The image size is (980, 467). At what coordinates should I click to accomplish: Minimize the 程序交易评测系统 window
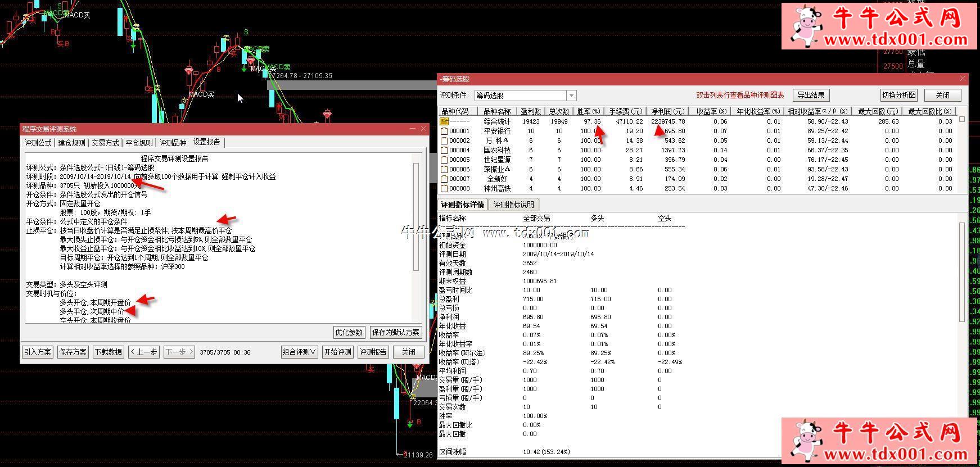(x=413, y=129)
